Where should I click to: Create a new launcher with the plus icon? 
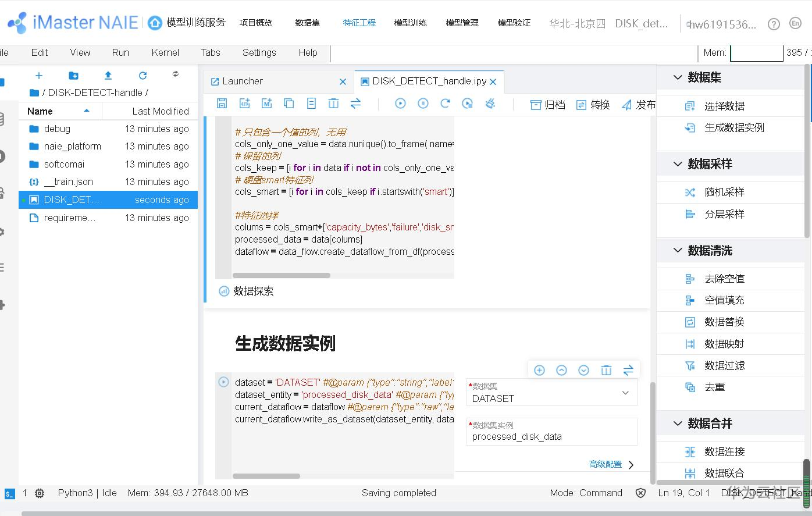39,75
